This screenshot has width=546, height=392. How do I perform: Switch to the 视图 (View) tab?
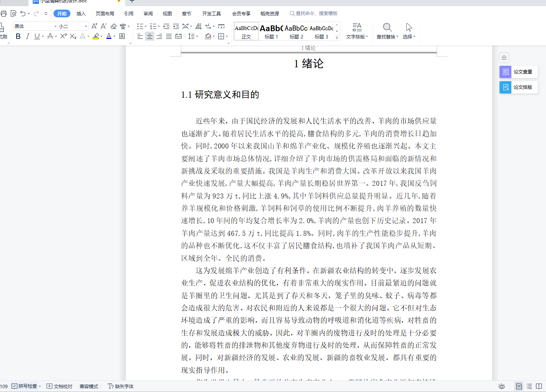[167, 13]
